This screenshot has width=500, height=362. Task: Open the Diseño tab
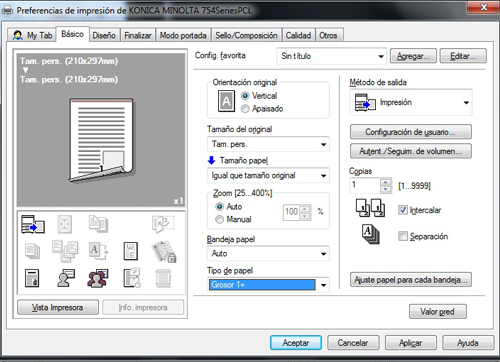pyautogui.click(x=104, y=35)
